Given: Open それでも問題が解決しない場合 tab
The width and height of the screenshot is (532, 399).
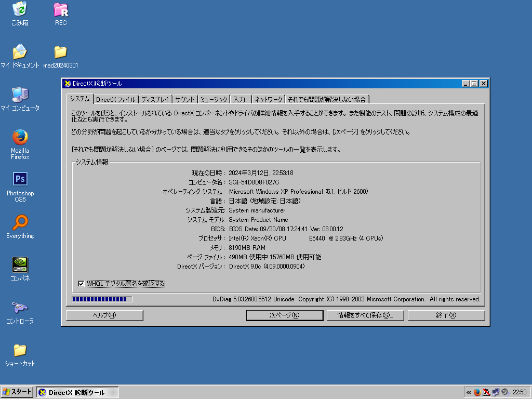Looking at the screenshot, I should coord(327,99).
